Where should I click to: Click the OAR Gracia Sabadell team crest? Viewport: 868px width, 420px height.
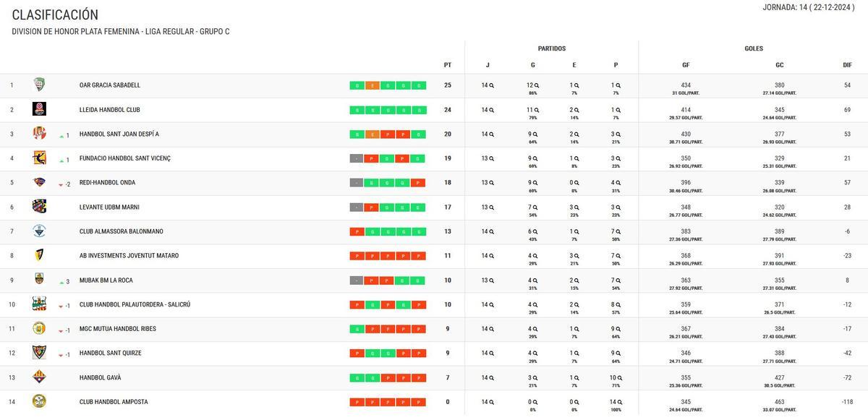[39, 85]
